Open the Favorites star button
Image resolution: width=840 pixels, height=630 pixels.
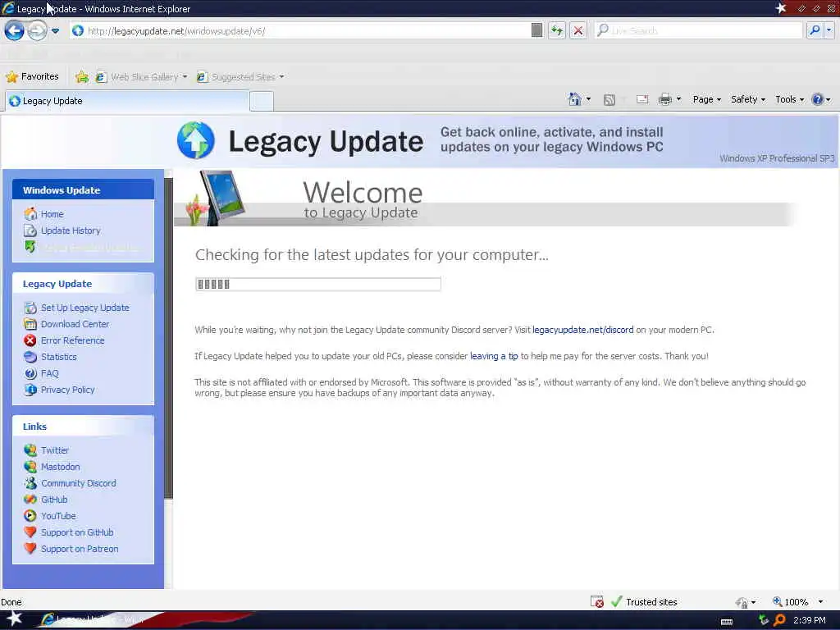(x=32, y=76)
